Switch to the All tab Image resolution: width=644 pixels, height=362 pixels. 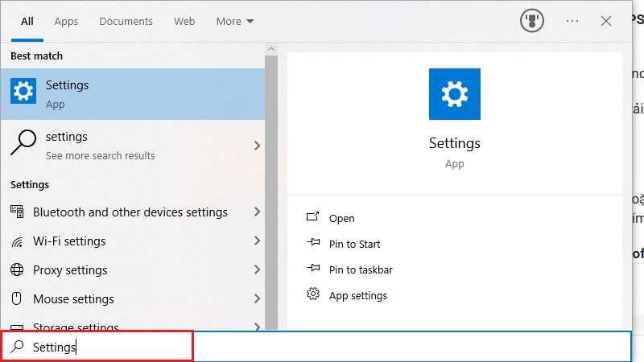(x=27, y=22)
